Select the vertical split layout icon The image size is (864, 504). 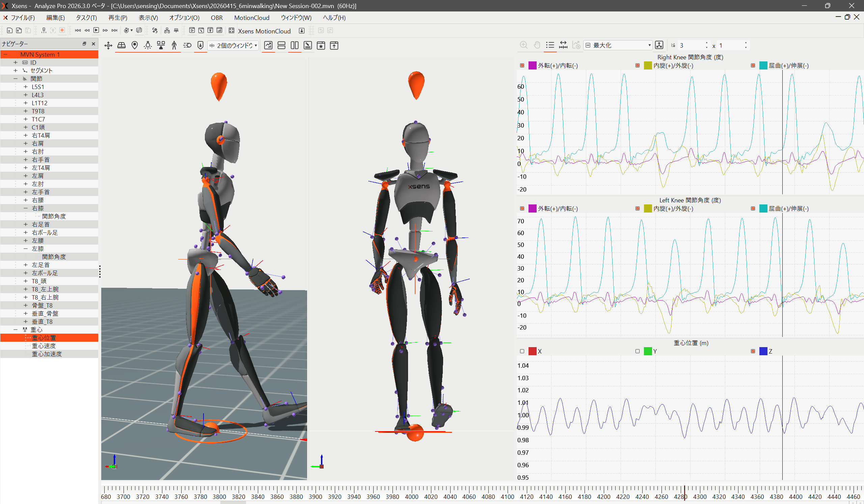click(x=295, y=46)
